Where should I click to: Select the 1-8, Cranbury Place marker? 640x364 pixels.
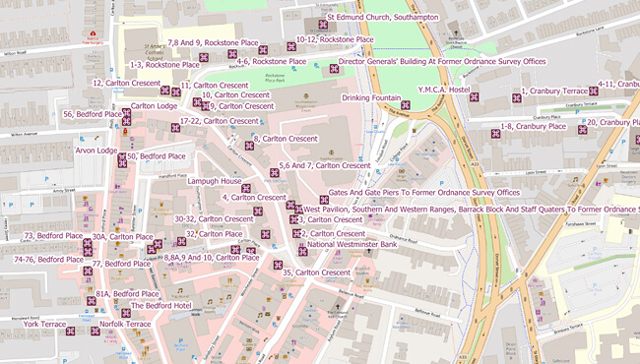tap(496, 134)
